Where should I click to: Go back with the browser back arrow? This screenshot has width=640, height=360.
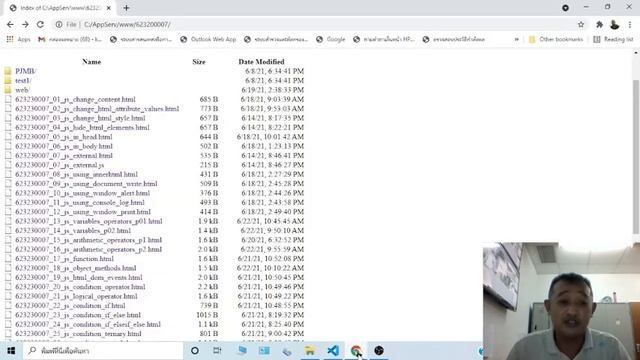[x=10, y=24]
